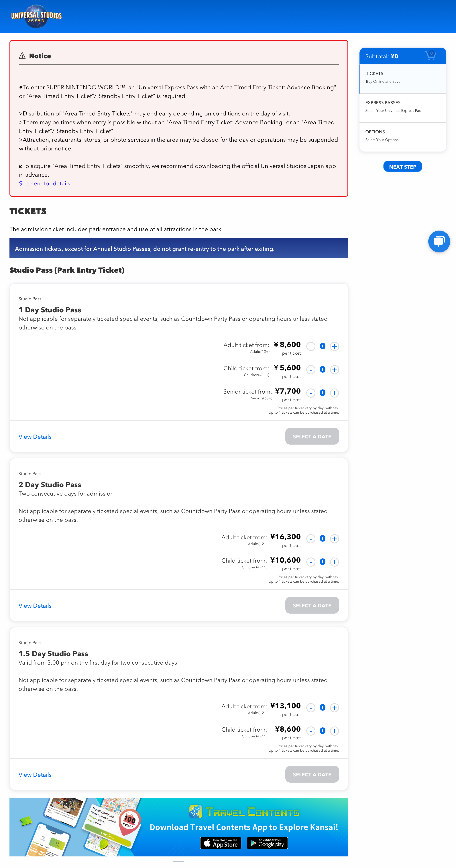Decrease 1.5 Day adult ticket quantity
456x868 pixels.
311,708
